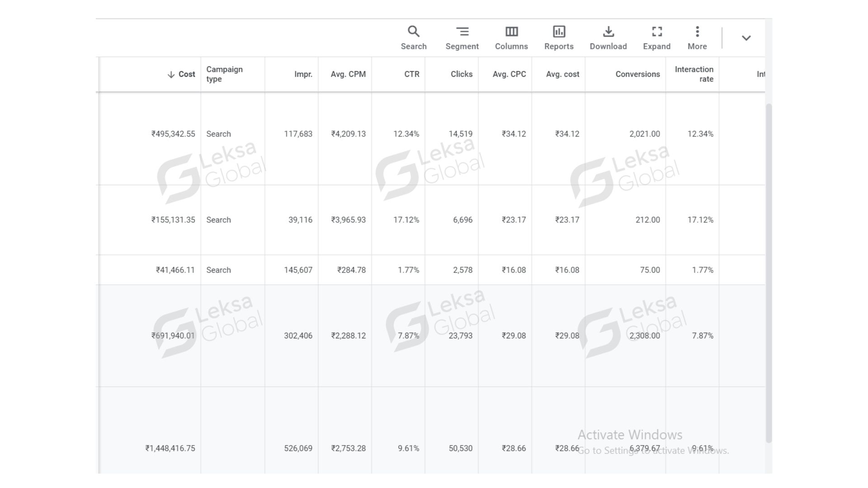Select the ₹495,342.55 cost cell
The height and width of the screenshot is (488, 868).
[x=173, y=134]
